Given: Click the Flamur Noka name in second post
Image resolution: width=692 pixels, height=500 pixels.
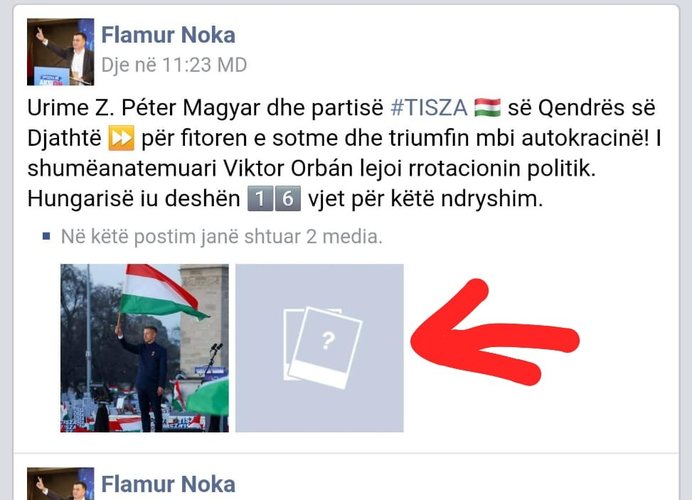Looking at the screenshot, I should pyautogui.click(x=168, y=484).
